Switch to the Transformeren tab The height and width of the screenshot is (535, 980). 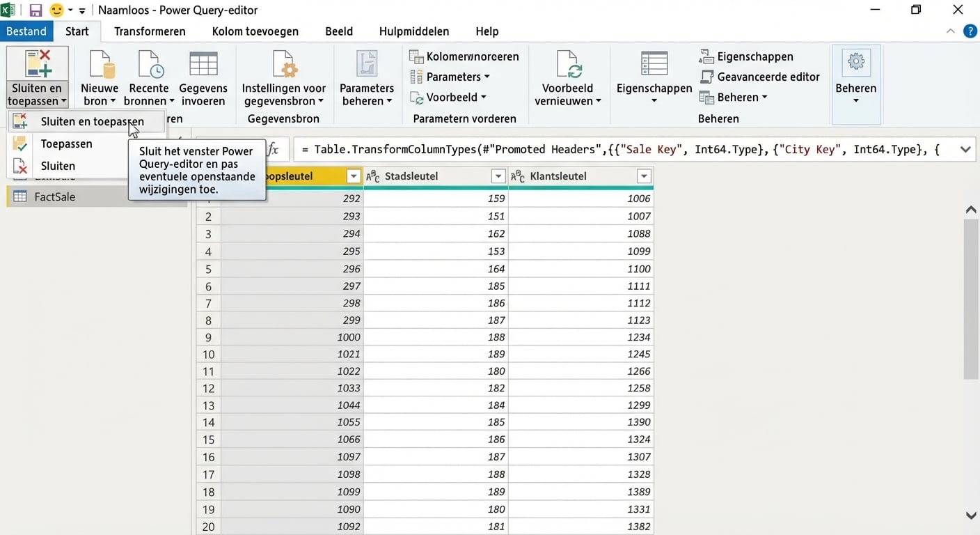[150, 31]
